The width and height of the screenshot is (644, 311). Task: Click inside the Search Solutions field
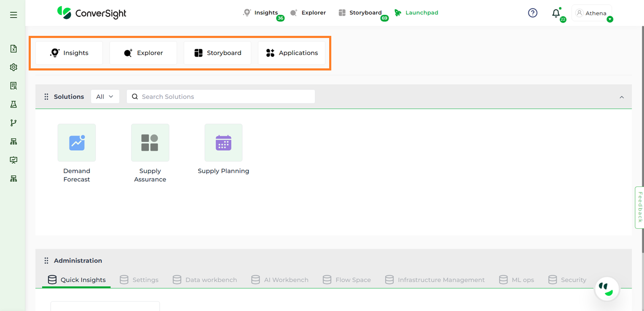(x=221, y=96)
